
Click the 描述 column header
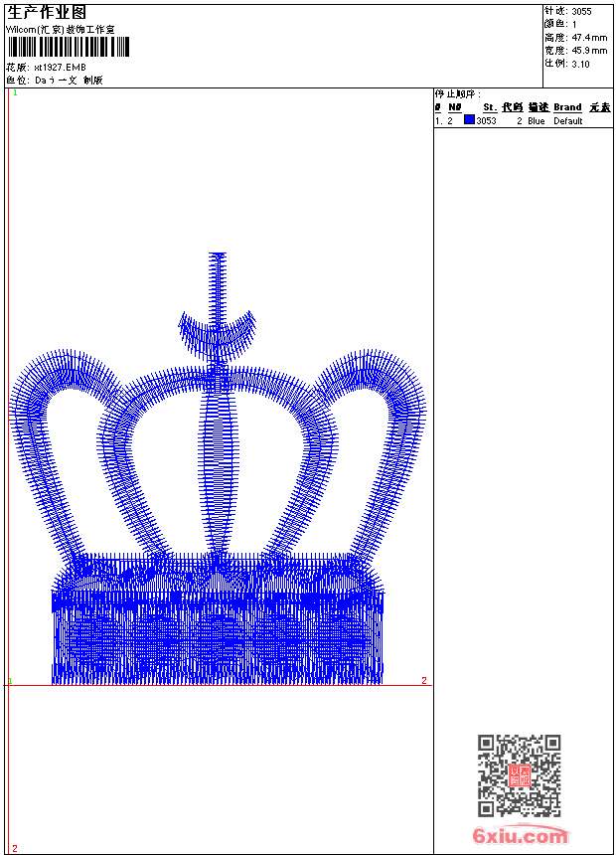539,107
